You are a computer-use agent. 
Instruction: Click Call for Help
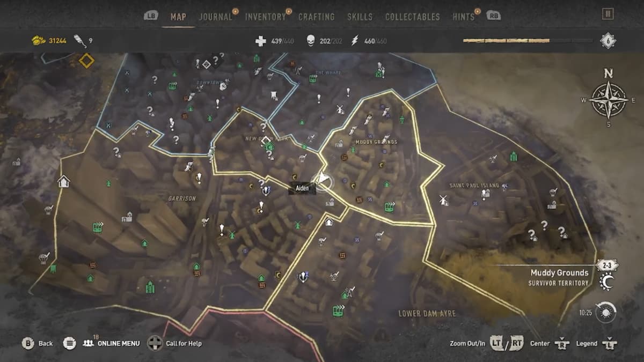click(x=175, y=343)
